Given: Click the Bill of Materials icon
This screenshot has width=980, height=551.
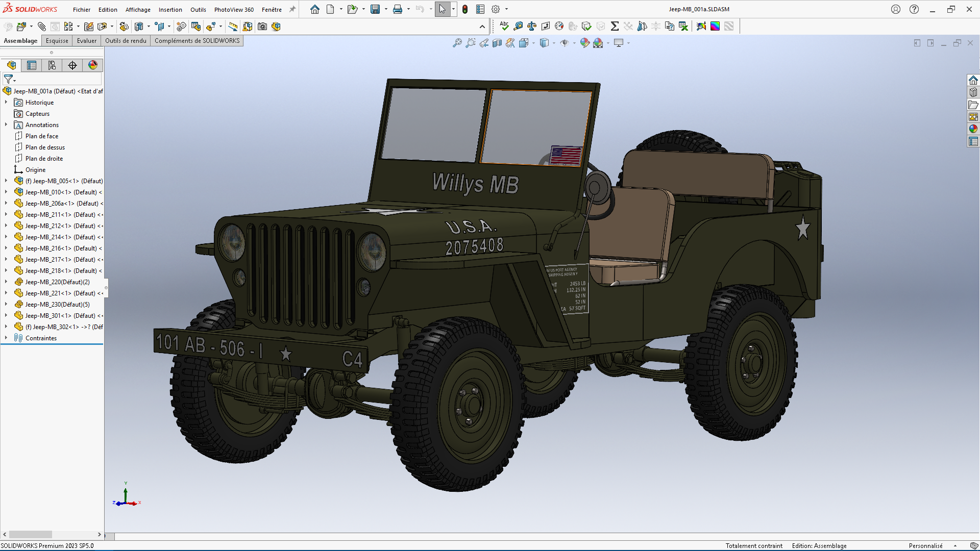Looking at the screenshot, I should (196, 27).
